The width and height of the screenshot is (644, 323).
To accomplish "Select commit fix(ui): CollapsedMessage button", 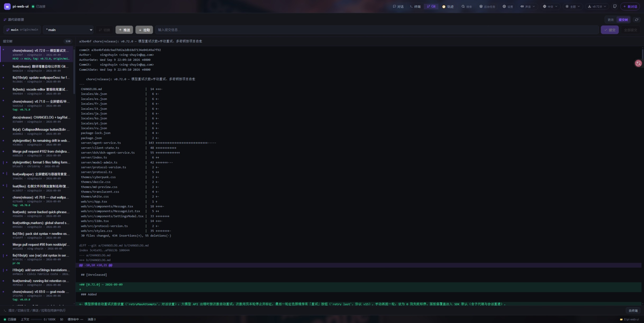I will pos(37,131).
